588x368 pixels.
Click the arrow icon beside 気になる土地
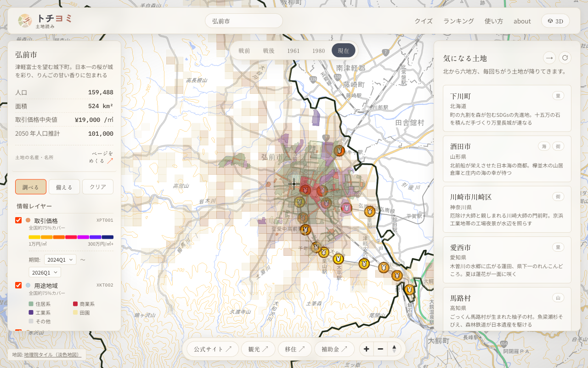click(x=549, y=57)
